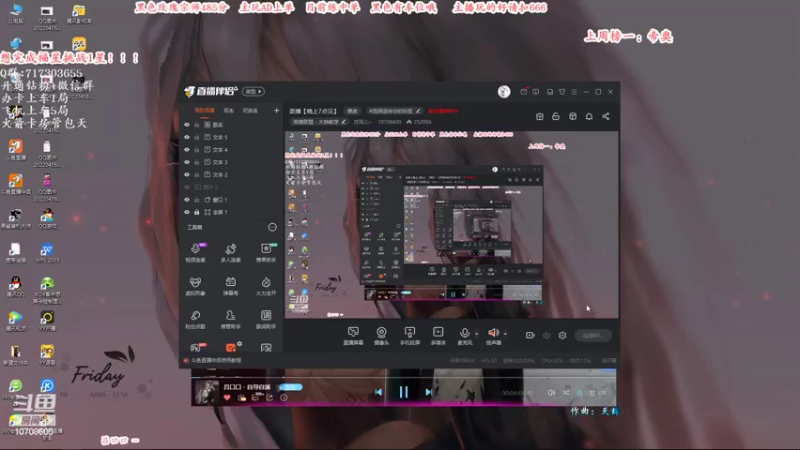Open the 歌词助手 lyrics assistant tool
Viewport: 800px width, 450px height.
pyautogui.click(x=266, y=319)
